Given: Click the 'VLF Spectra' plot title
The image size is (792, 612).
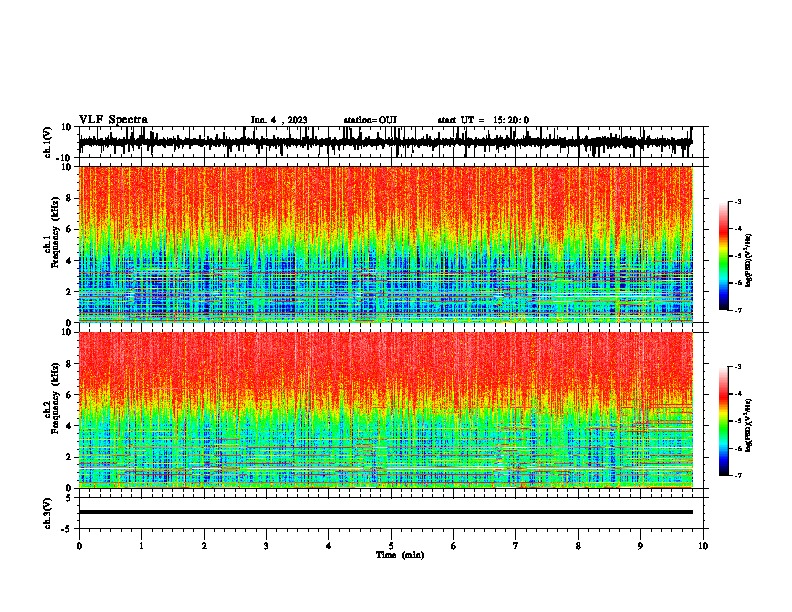Looking at the screenshot, I should 114,120.
